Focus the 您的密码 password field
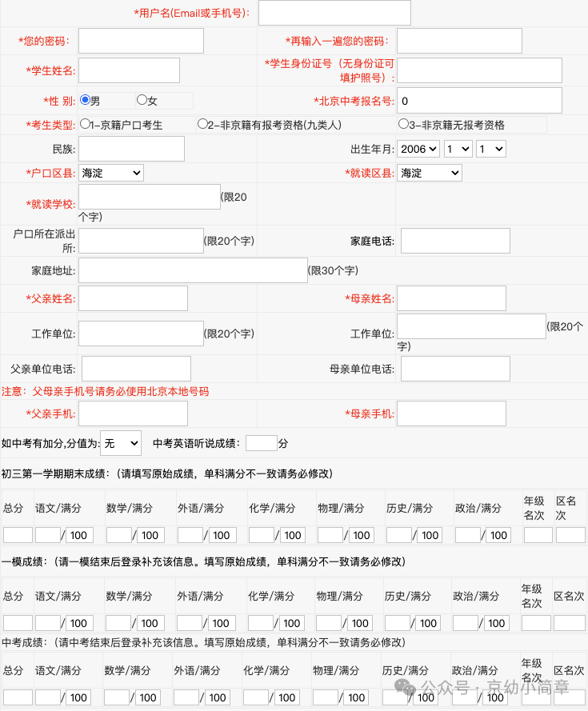Viewport: 588px width, 711px height. (141, 41)
